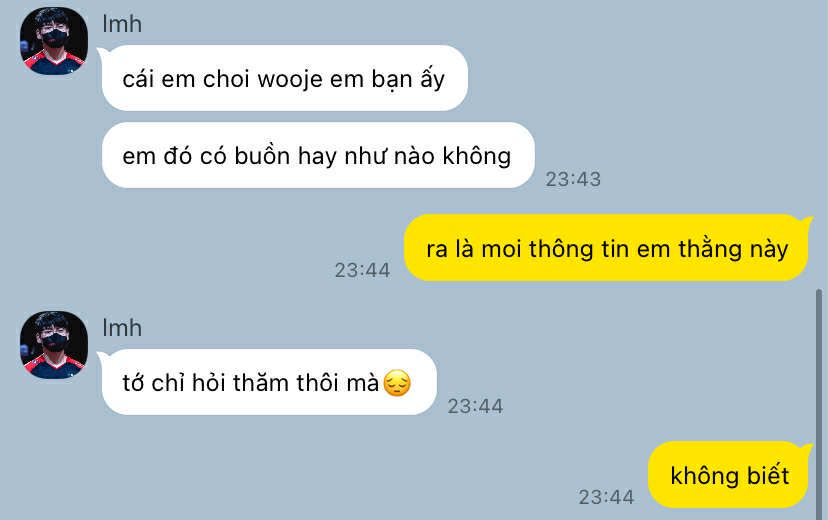828x520 pixels.
Task: Click the pensive face emoji in message
Action: point(397,383)
